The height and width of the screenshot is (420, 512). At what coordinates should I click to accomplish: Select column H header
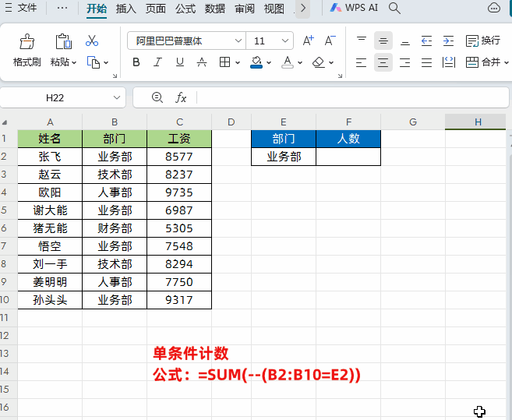point(475,122)
